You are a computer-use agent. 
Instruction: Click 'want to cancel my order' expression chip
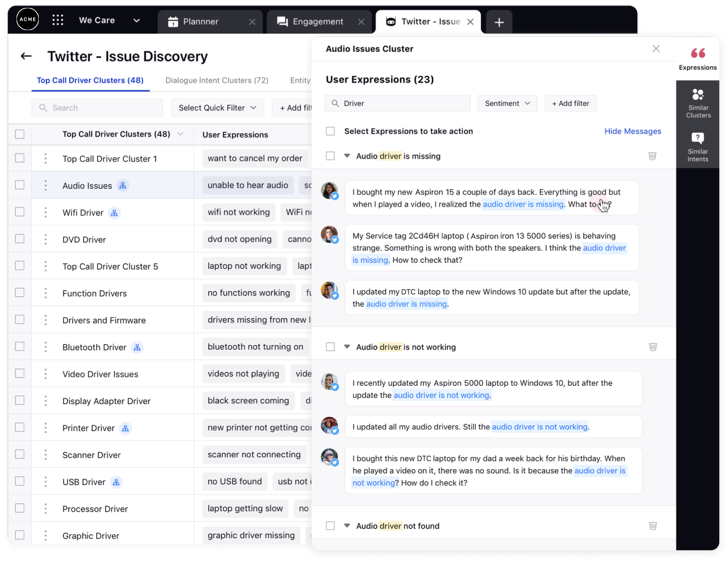click(x=255, y=158)
